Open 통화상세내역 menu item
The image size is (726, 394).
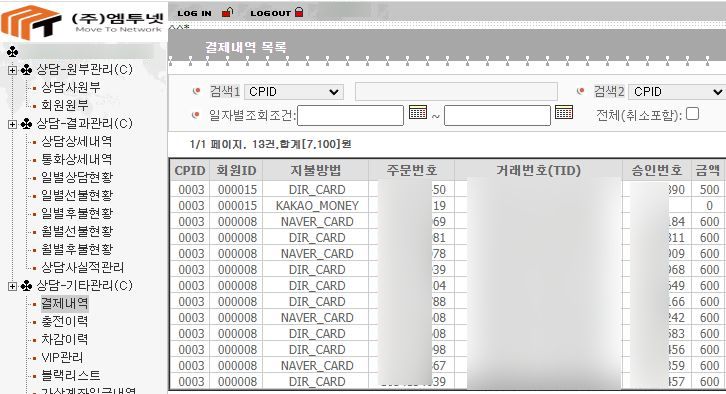[x=76, y=159]
